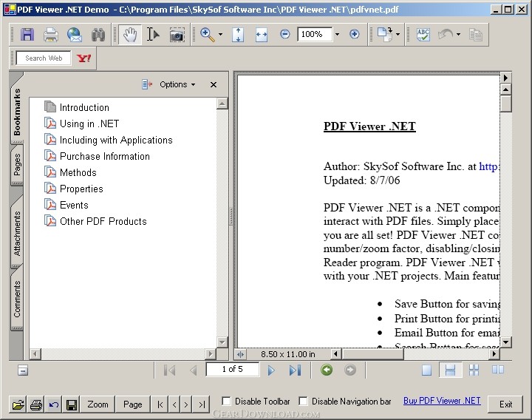Select the Properties bookmark
Viewport: 532px width, 420px height.
[81, 189]
